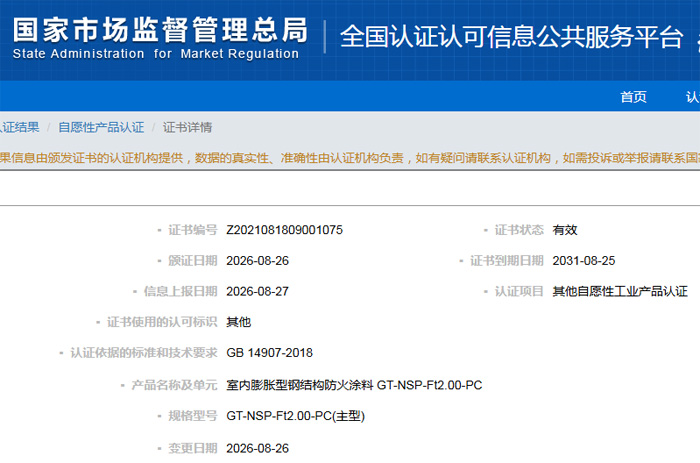Image resolution: width=700 pixels, height=463 pixels.
Task: Select the change date 2026-08-26 beside 变更日期
Action: tap(258, 448)
